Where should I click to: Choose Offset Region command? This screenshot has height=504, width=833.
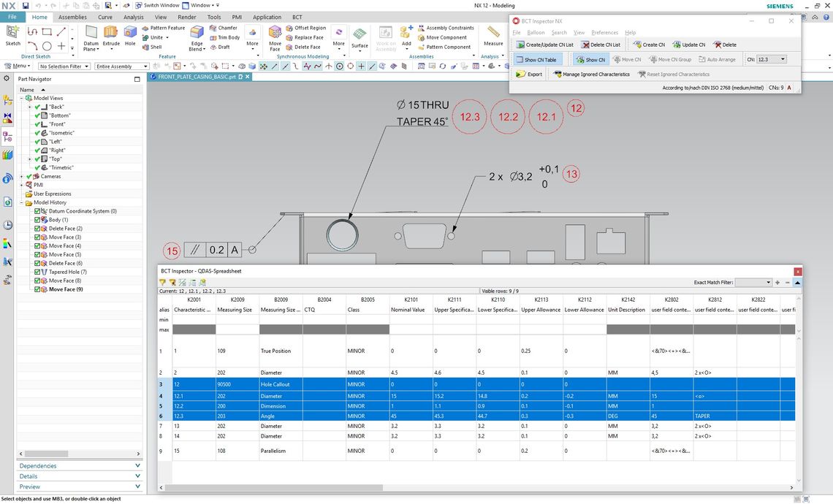[306, 28]
